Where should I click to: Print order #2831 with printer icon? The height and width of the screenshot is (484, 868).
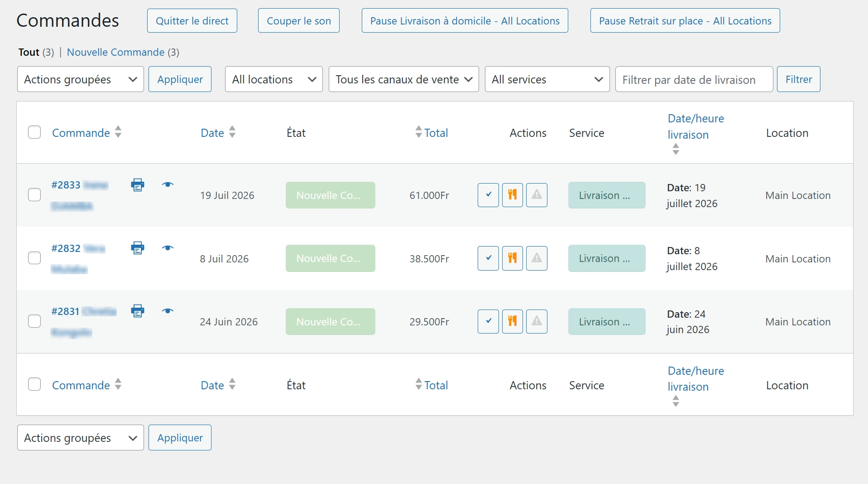[138, 311]
